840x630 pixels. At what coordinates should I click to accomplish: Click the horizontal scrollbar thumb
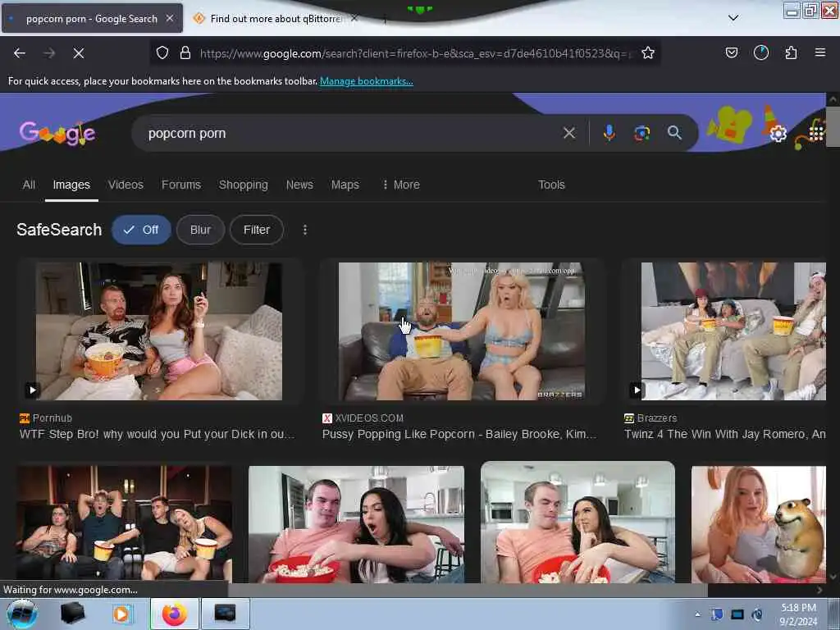tap(468, 590)
